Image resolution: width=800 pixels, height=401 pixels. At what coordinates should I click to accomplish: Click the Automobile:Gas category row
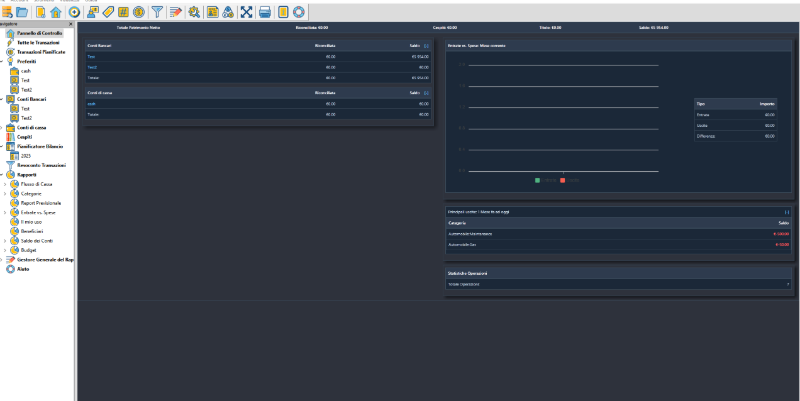(618, 245)
